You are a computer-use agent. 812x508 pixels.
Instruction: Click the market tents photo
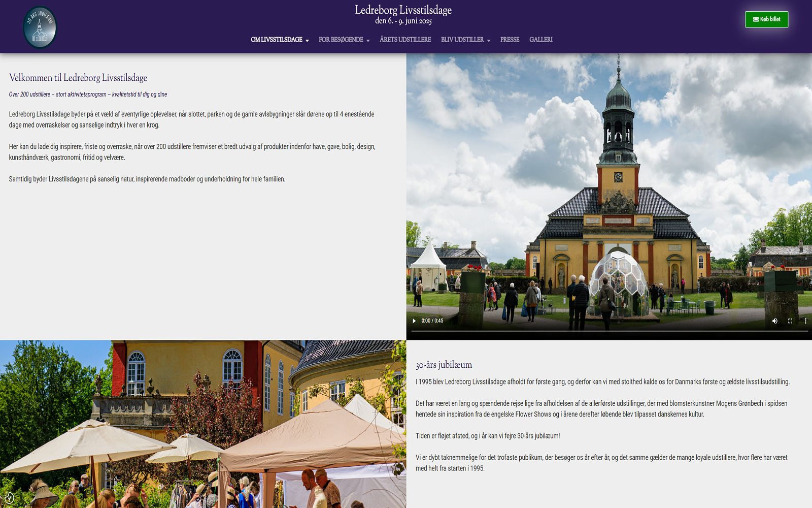pyautogui.click(x=203, y=424)
